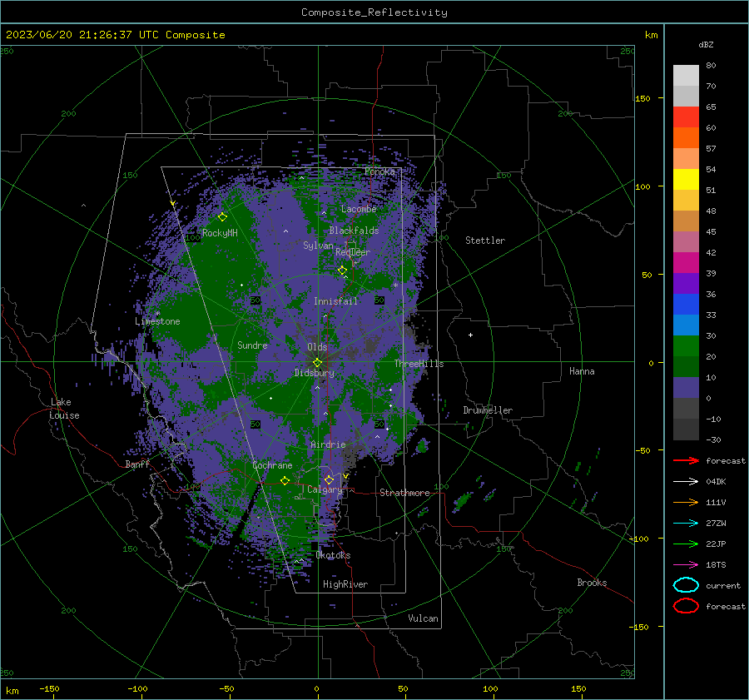Click the Airdrie city label
749x700 pixels.
[x=328, y=444]
